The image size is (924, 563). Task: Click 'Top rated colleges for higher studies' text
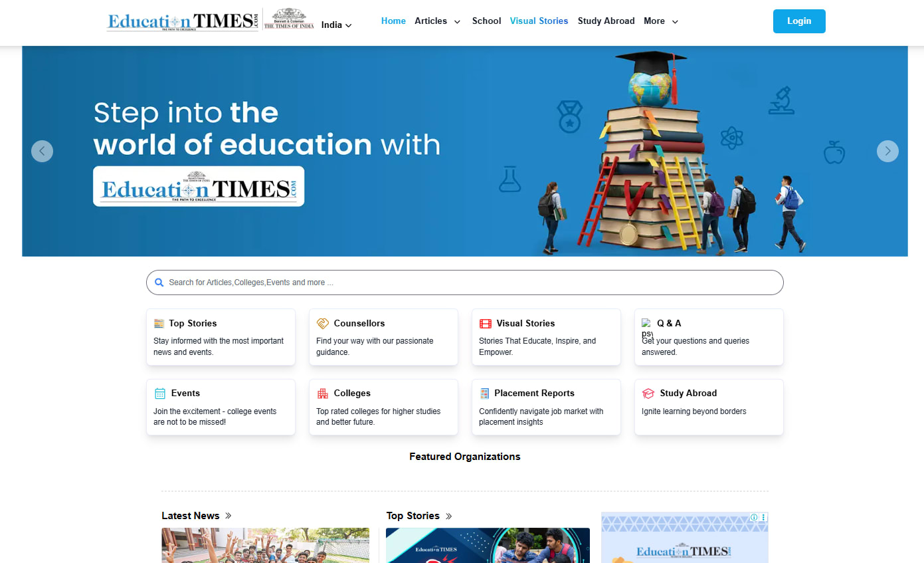[379, 417]
